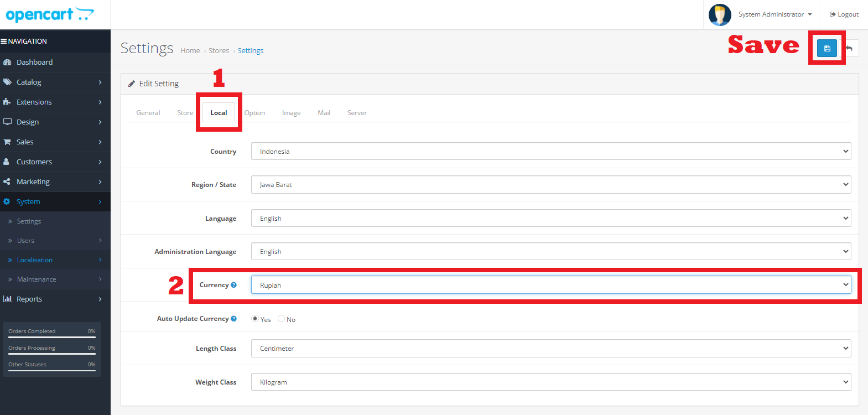Go to the Home breadcrumb link
The width and height of the screenshot is (868, 415).
(x=190, y=50)
